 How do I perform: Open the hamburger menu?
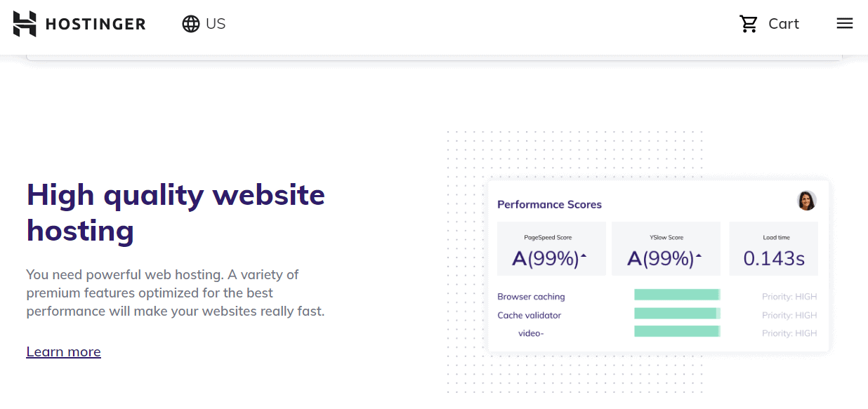tap(845, 24)
